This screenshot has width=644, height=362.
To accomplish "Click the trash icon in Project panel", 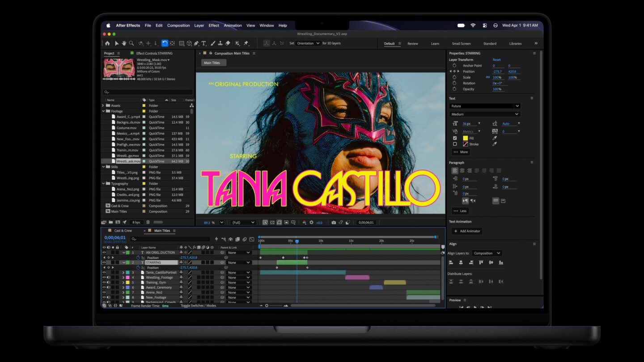I will pyautogui.click(x=148, y=222).
